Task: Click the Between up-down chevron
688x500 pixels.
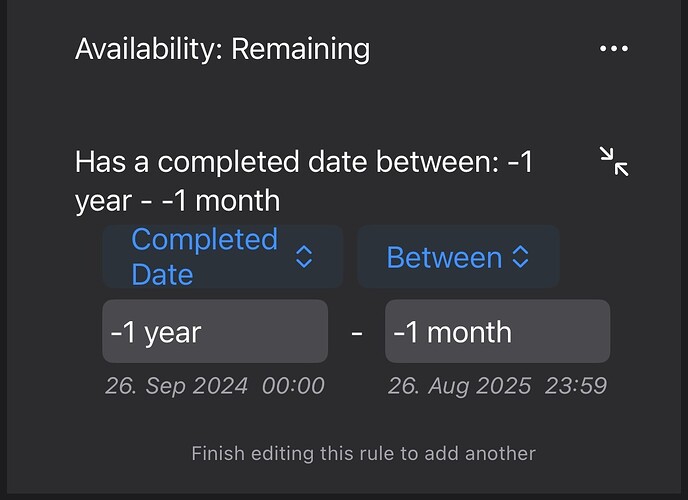Action: pos(520,257)
